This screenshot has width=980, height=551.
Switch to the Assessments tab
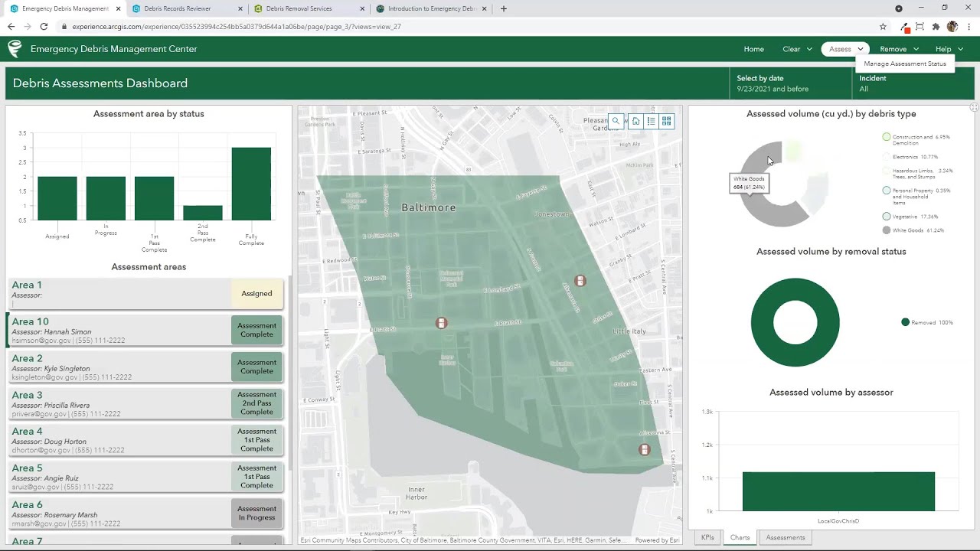[786, 537]
